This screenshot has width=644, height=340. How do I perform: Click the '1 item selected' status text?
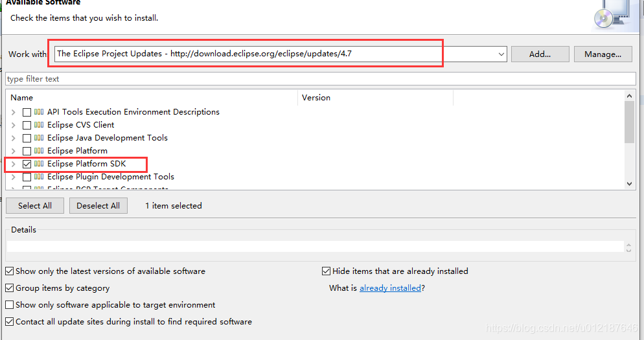[x=174, y=206]
